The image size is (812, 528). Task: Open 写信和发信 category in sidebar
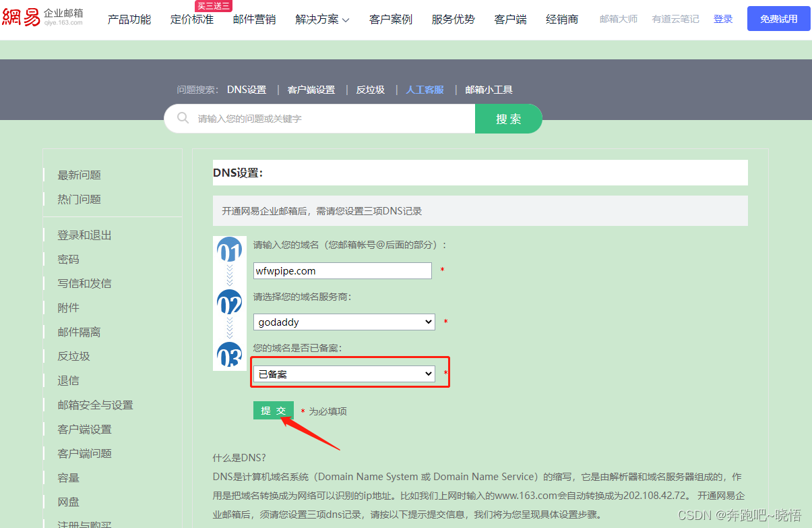[85, 284]
